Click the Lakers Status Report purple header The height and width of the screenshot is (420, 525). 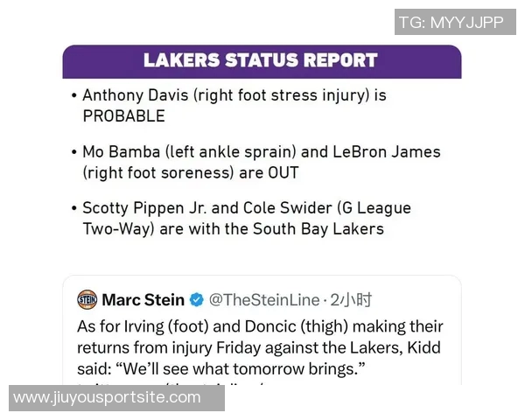click(x=261, y=61)
